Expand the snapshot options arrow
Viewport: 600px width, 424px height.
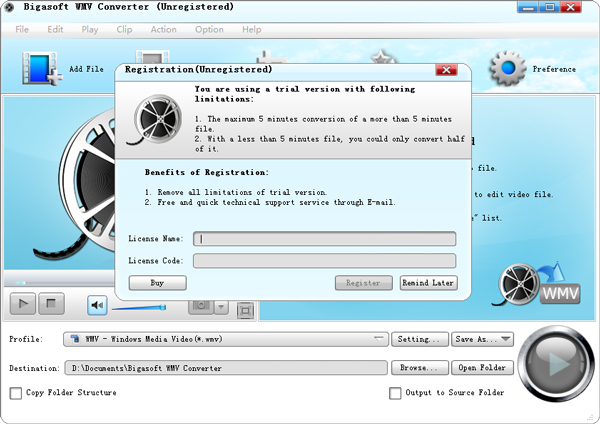pos(222,306)
